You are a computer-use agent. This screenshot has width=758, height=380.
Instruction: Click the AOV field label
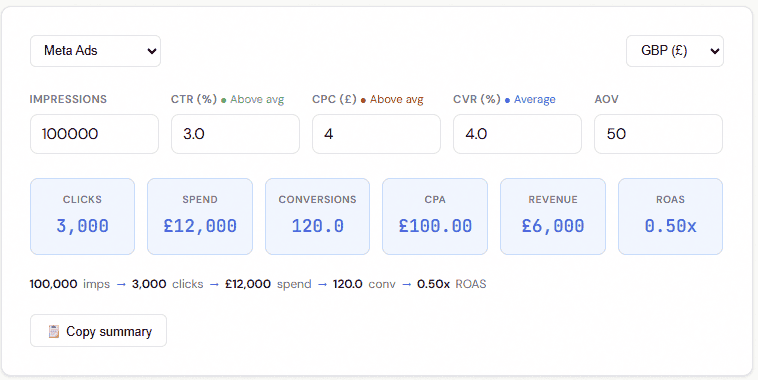coord(606,99)
